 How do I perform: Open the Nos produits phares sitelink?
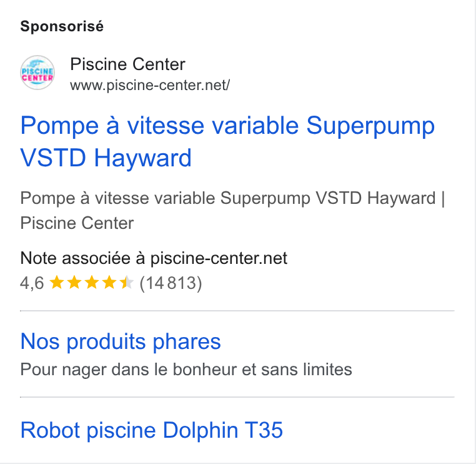pos(121,341)
